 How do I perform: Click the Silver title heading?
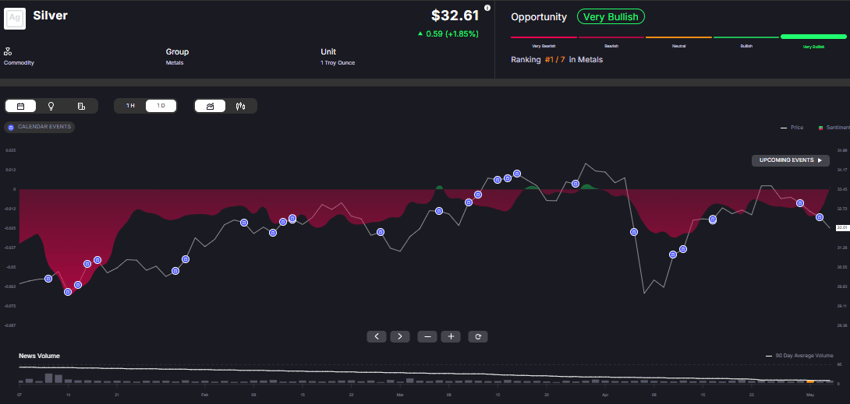50,15
